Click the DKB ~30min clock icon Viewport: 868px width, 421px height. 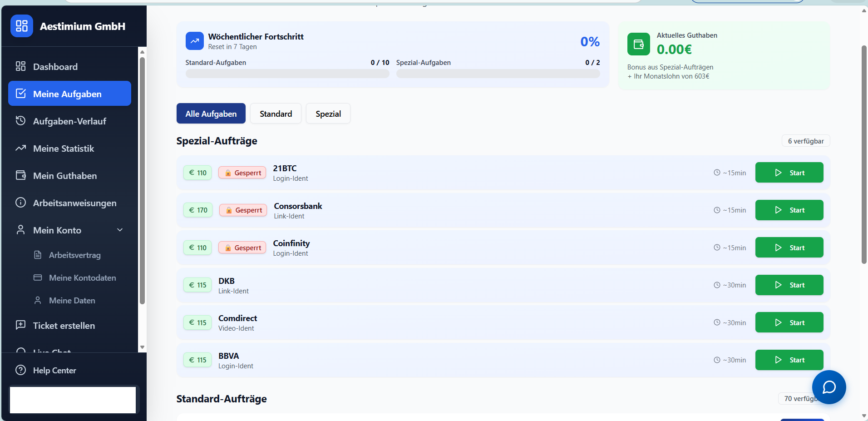coord(717,285)
